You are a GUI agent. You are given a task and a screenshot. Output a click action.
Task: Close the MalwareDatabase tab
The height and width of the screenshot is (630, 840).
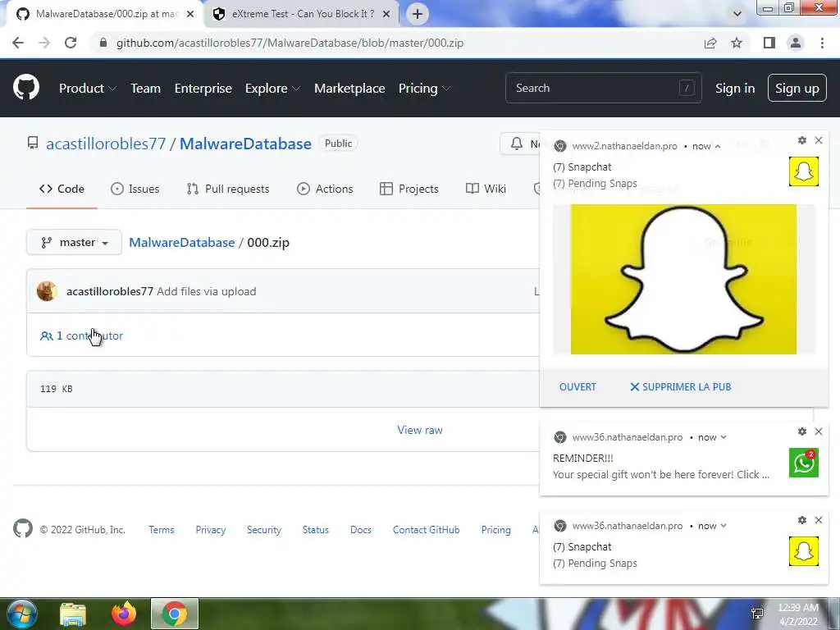tap(190, 14)
